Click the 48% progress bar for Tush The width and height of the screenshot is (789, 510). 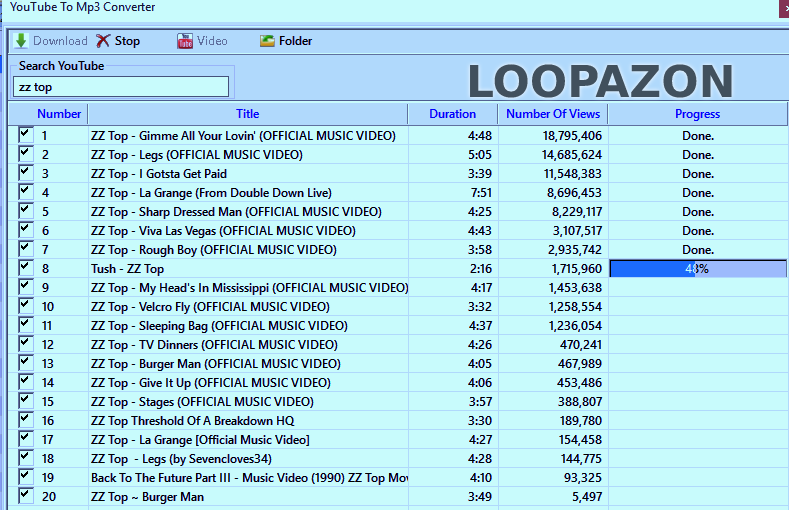coord(697,269)
